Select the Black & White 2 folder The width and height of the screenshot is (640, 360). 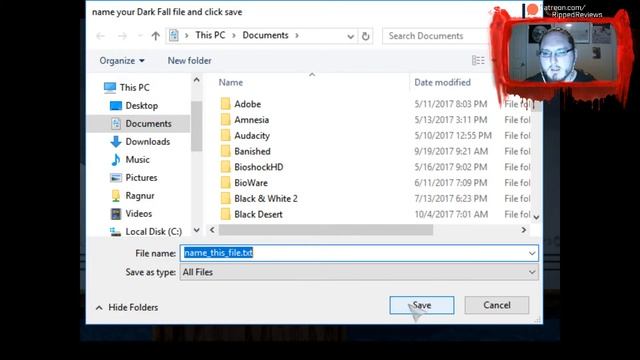266,199
